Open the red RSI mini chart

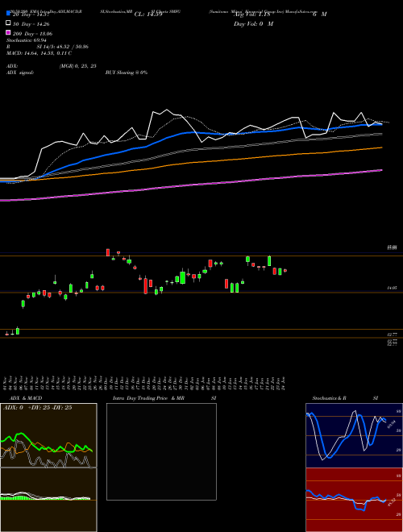354,500
